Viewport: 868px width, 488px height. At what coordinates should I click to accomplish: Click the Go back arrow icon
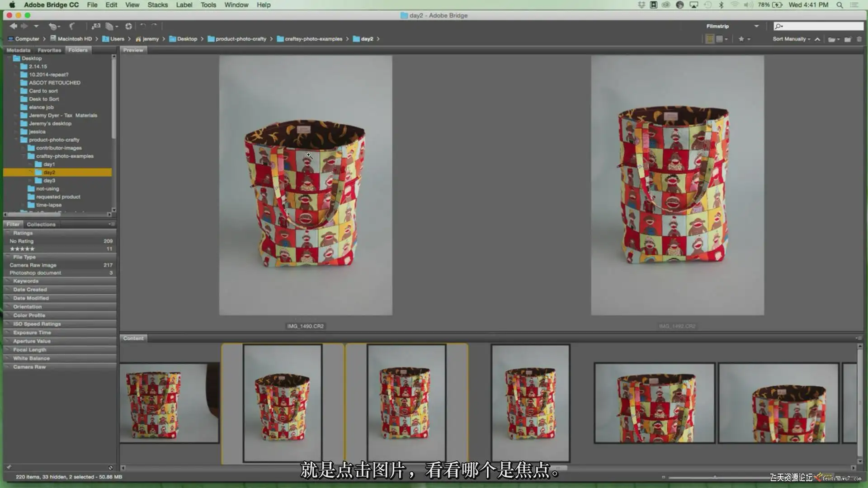13,26
